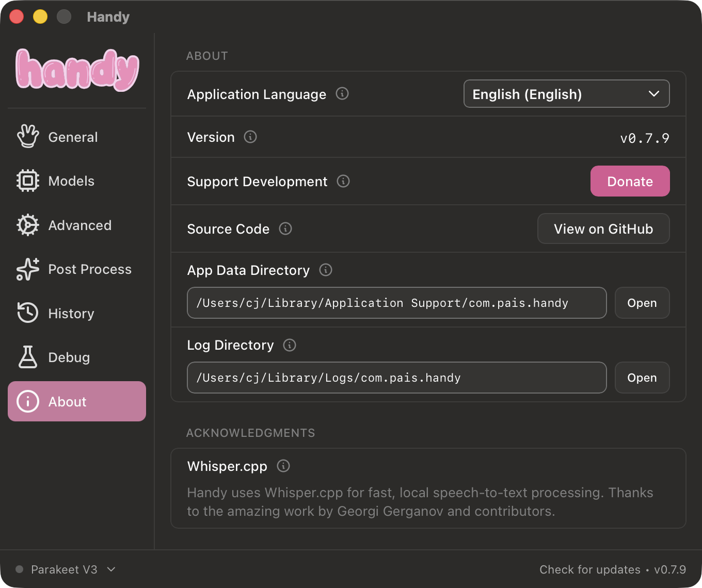
Task: Go to the About section
Action: point(76,401)
